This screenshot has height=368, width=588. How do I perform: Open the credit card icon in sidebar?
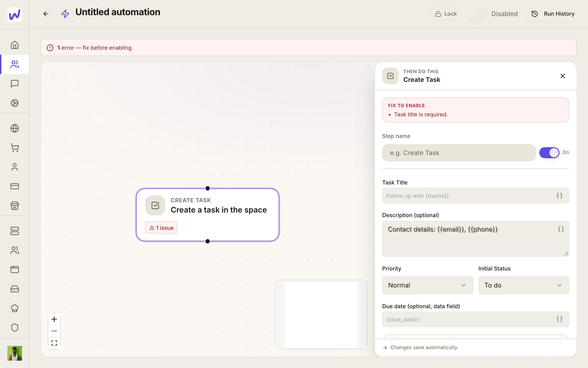coord(14,186)
